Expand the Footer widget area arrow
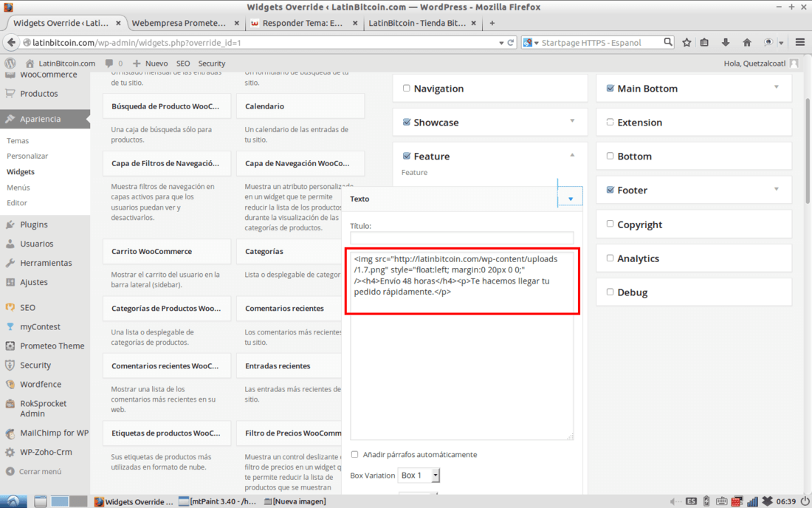This screenshot has width=812, height=508. click(777, 189)
